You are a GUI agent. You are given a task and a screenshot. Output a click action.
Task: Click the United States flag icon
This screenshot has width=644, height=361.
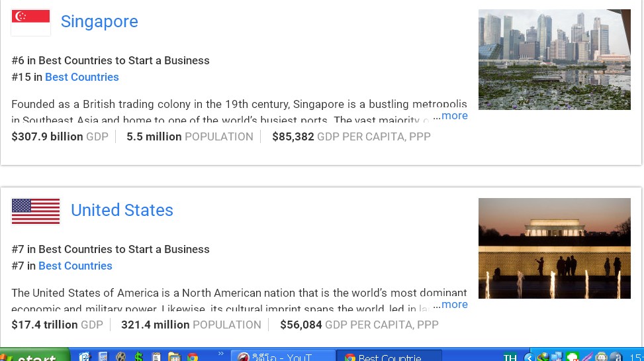(x=36, y=211)
